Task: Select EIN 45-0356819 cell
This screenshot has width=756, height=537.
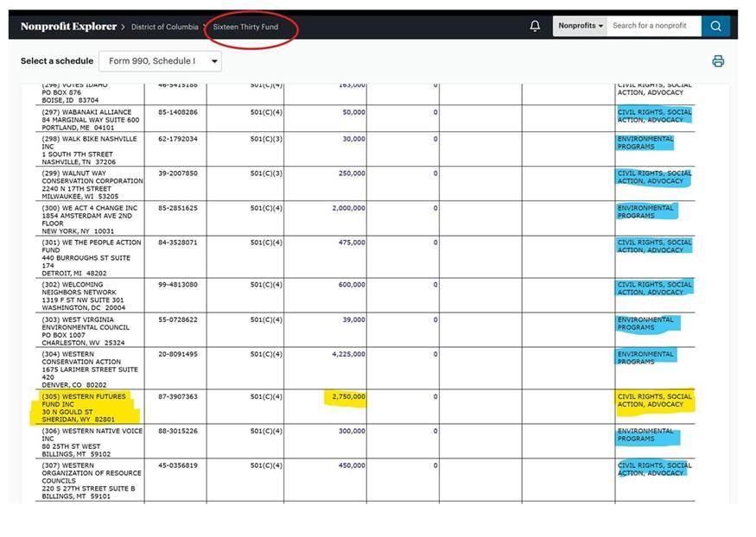Action: coord(177,465)
